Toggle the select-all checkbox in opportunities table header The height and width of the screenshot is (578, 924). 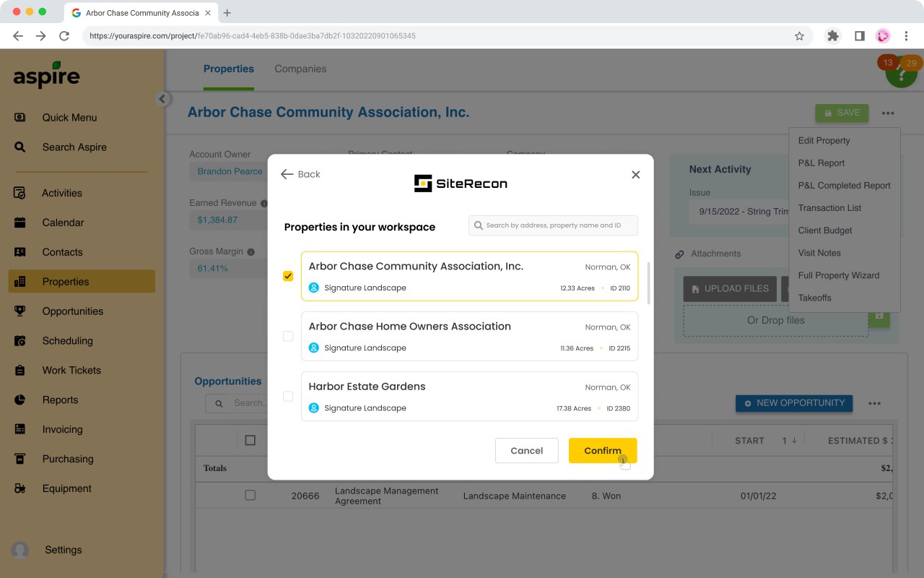[x=250, y=440]
